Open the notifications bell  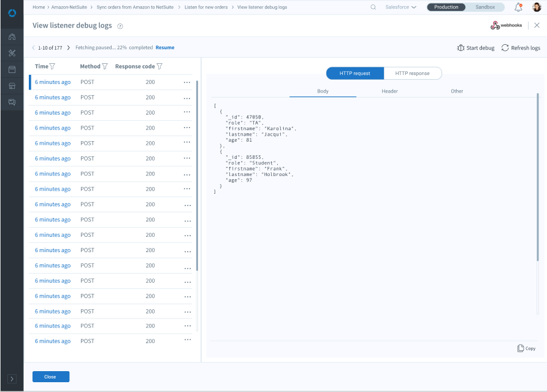519,7
